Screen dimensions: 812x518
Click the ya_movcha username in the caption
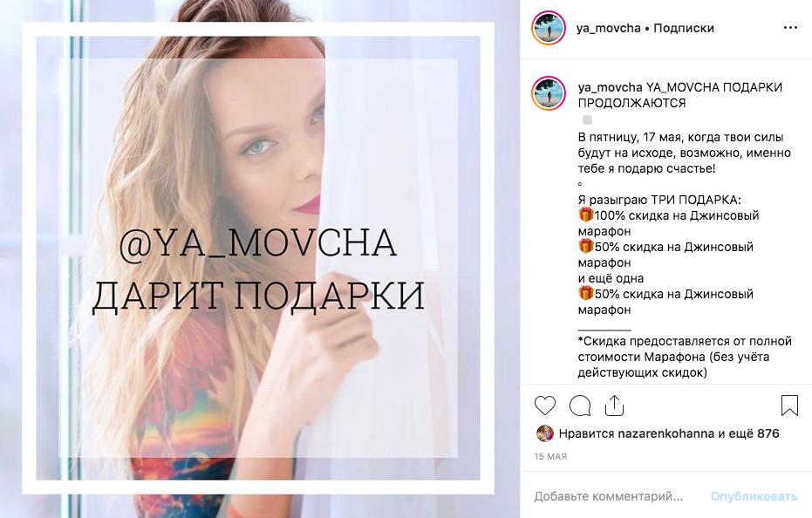[610, 87]
